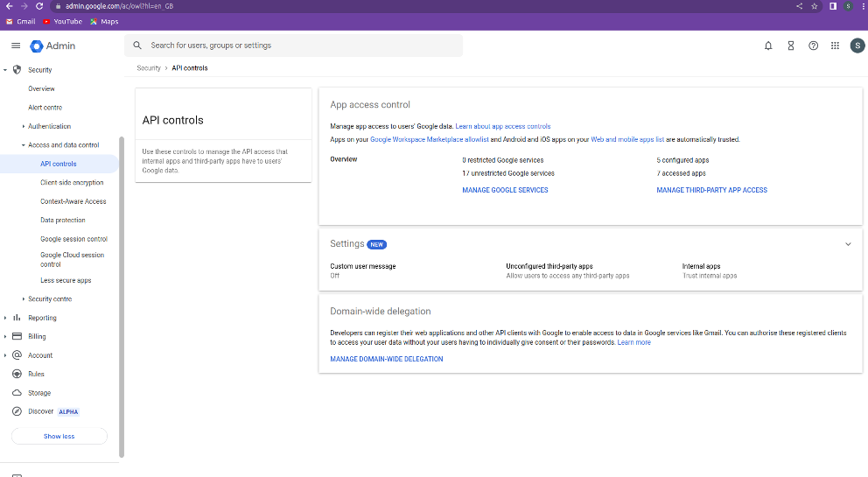This screenshot has height=477, width=868.
Task: Collapse Access and data control
Action: tap(24, 145)
